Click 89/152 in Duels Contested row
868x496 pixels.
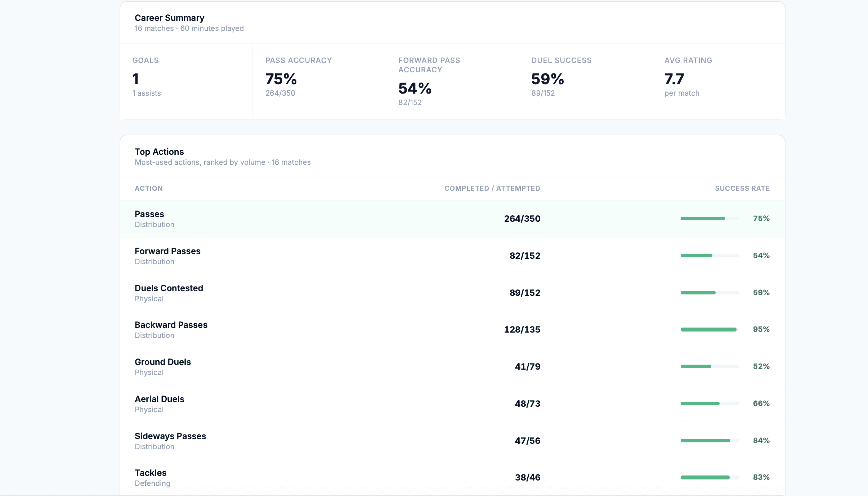coord(525,293)
